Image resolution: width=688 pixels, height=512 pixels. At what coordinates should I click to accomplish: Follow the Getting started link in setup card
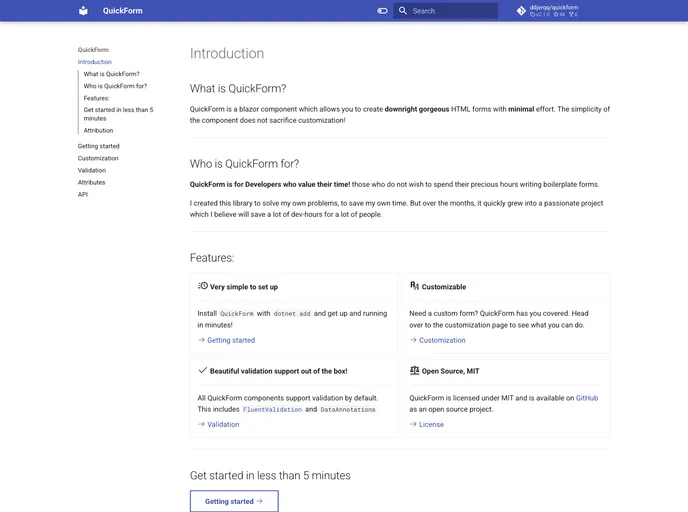tap(231, 340)
